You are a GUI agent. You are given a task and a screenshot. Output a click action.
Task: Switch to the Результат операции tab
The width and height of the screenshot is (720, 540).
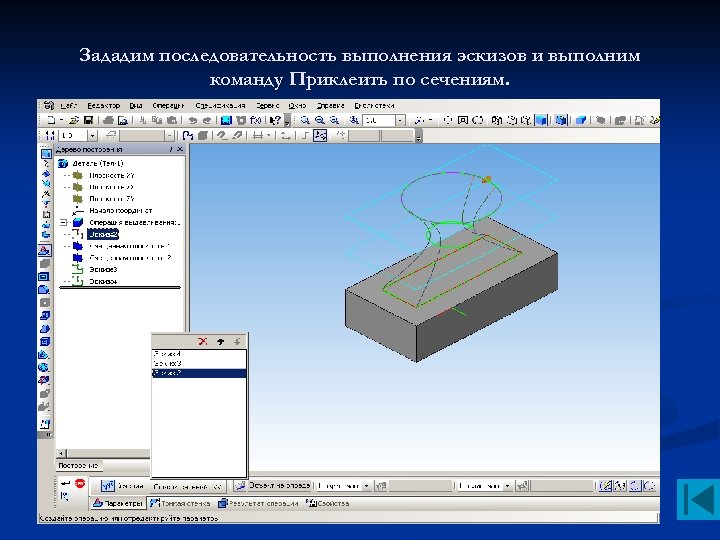pos(259,503)
